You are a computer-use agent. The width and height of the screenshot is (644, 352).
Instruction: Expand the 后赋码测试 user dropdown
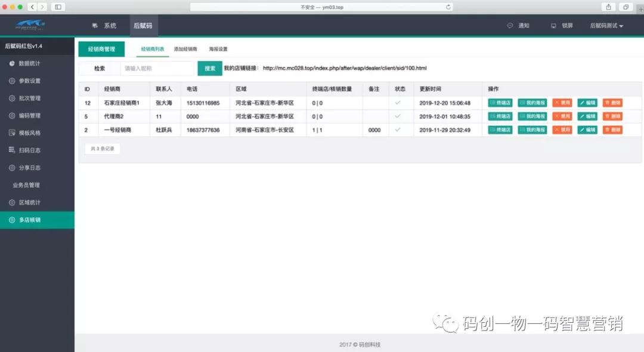click(x=606, y=26)
